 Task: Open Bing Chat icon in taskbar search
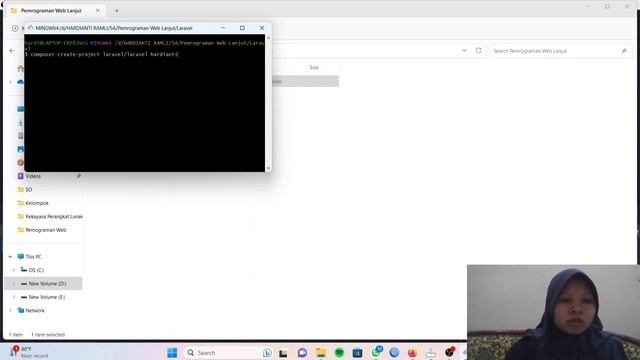[x=267, y=353]
